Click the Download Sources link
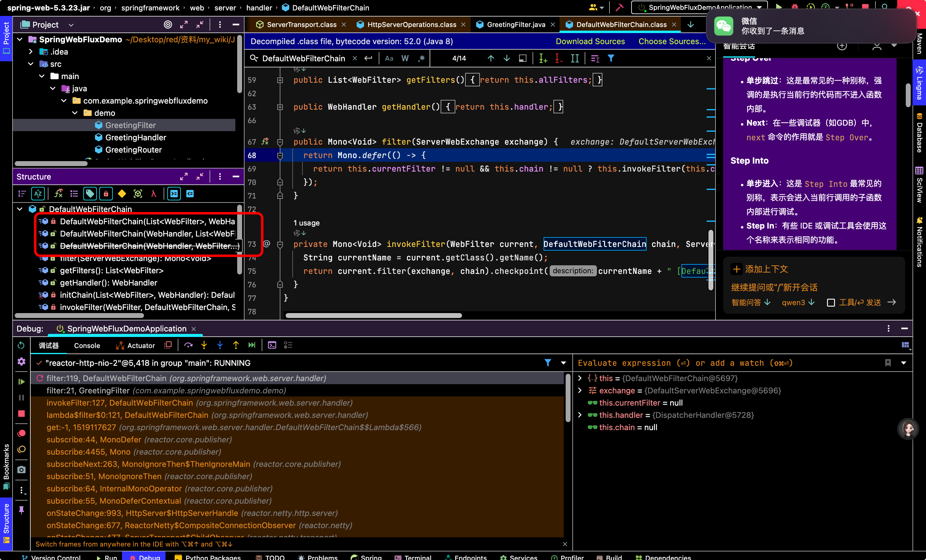This screenshot has width=926, height=560. pos(590,41)
